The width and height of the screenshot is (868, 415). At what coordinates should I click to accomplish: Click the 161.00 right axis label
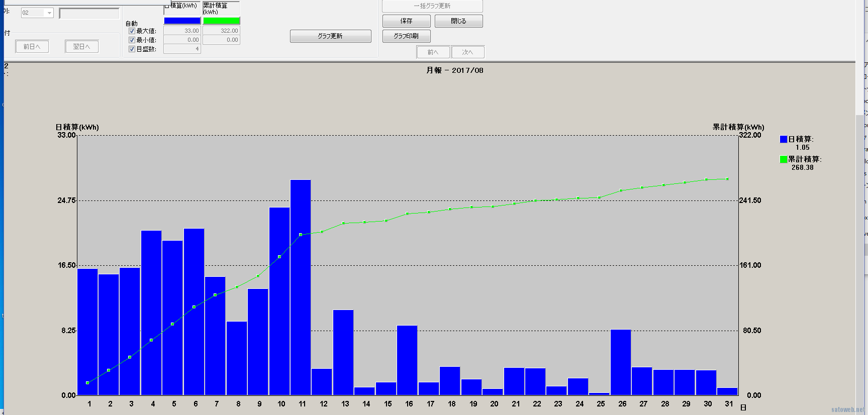[x=750, y=265]
